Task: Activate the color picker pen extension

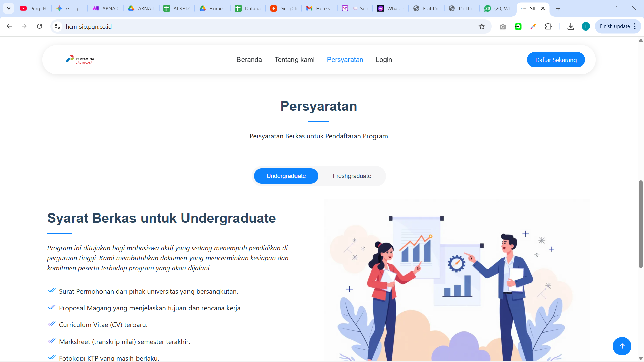Action: click(533, 26)
